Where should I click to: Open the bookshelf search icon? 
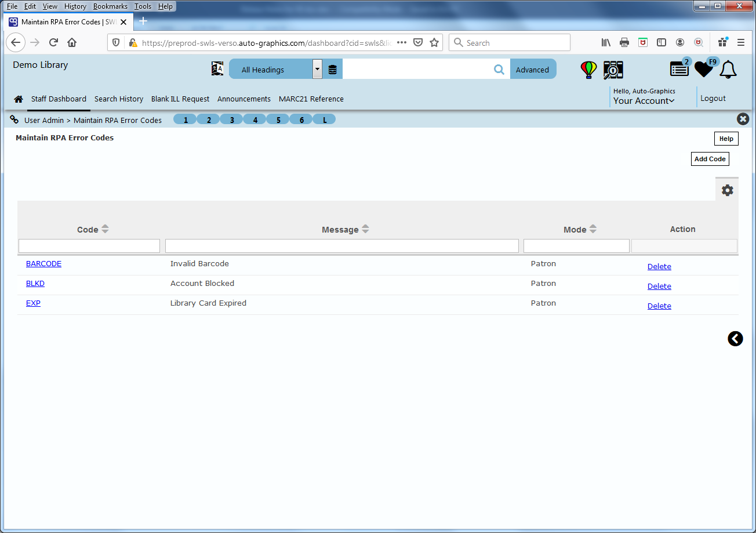click(x=613, y=70)
